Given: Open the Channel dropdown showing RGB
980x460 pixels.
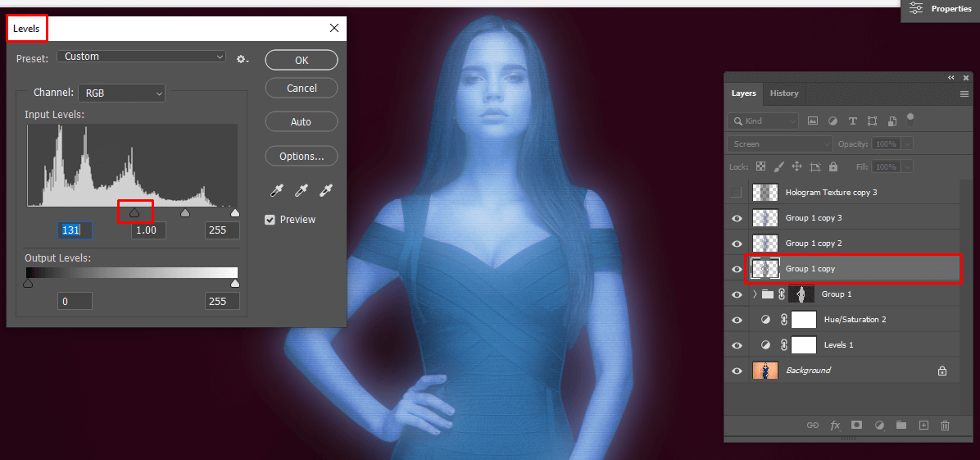Looking at the screenshot, I should [x=121, y=93].
